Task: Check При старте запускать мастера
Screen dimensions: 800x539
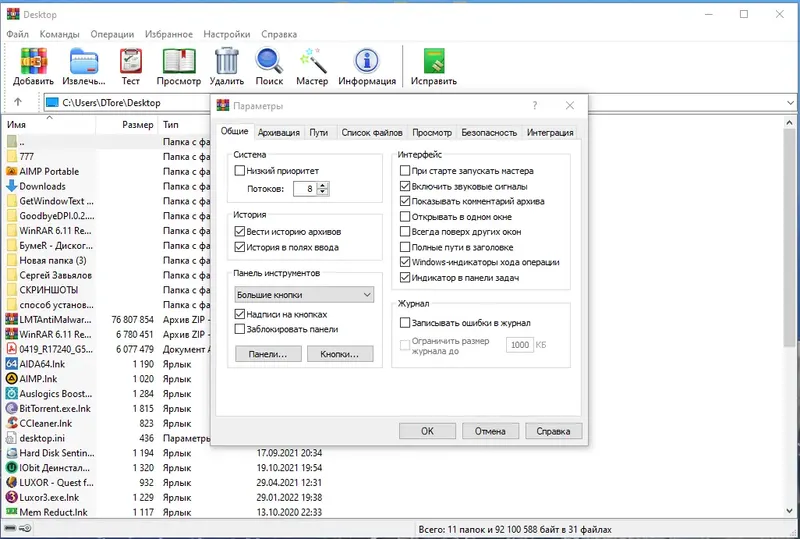Action: point(405,170)
